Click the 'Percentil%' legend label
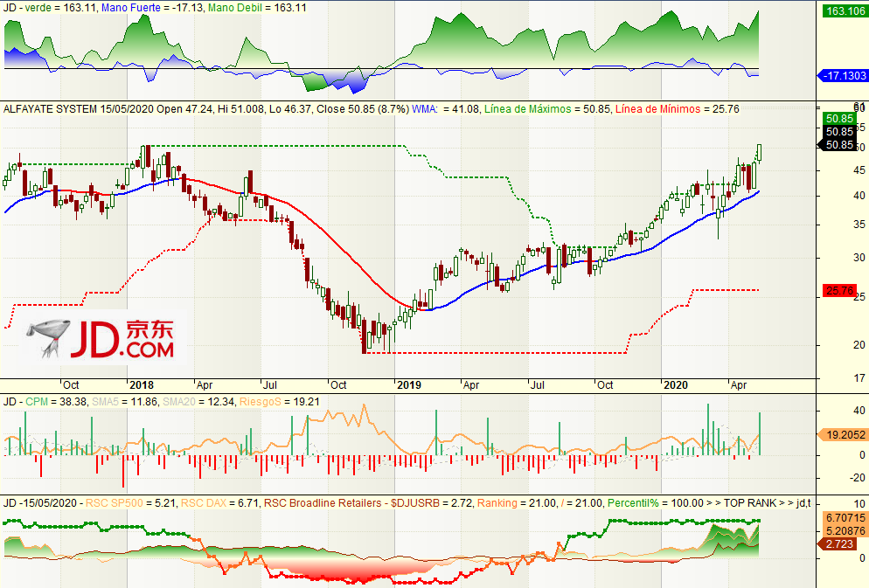 pyautogui.click(x=634, y=502)
